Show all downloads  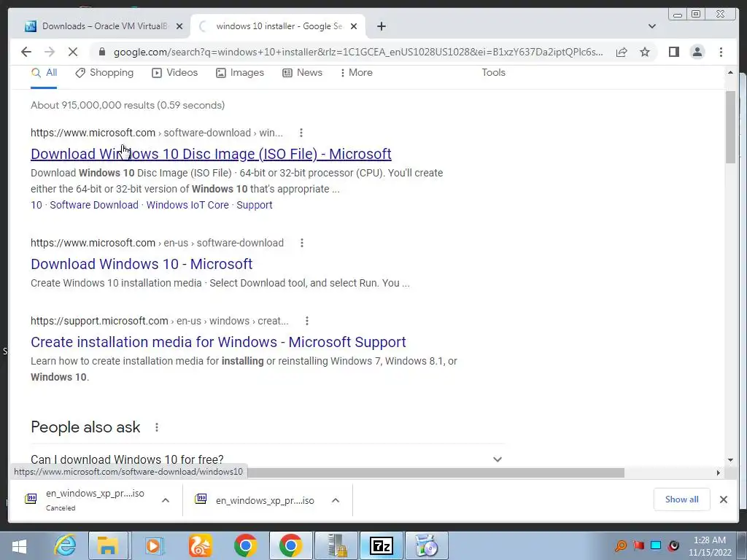[x=682, y=499]
